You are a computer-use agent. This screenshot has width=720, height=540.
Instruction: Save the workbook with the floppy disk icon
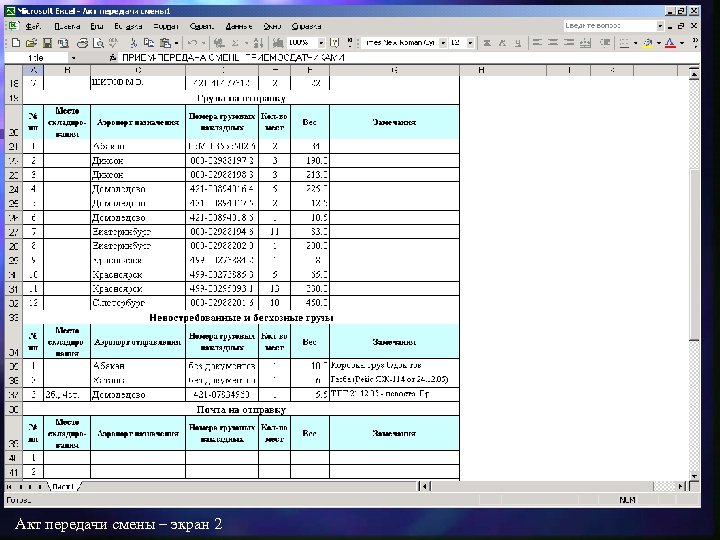[47, 43]
